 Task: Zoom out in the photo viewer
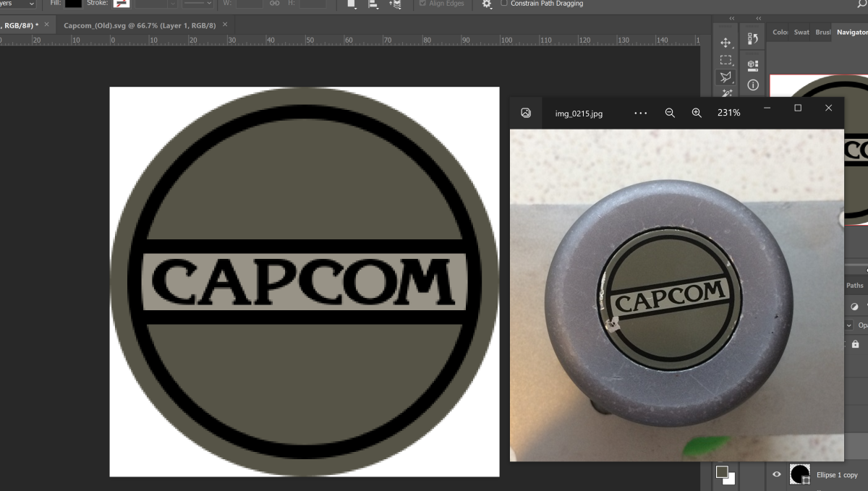point(670,113)
